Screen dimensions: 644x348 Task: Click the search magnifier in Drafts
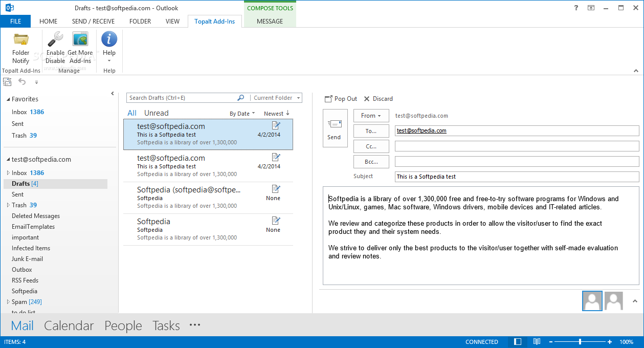[x=240, y=98]
